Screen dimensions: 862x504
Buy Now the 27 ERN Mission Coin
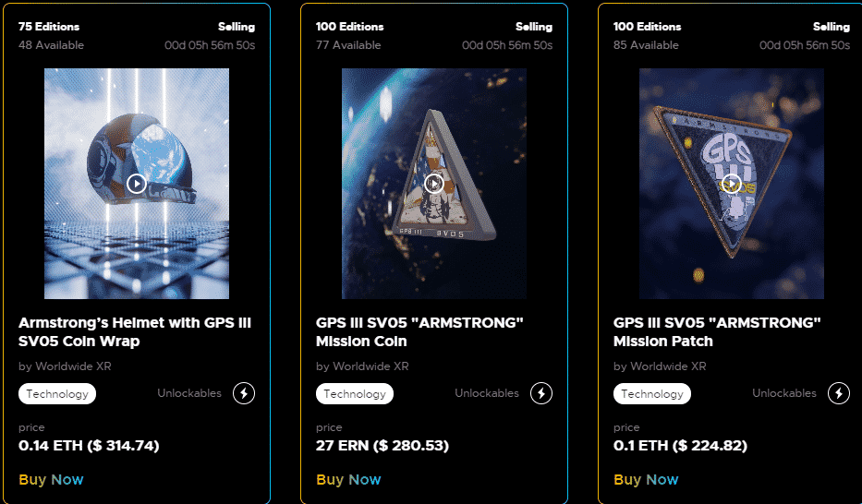(x=348, y=479)
